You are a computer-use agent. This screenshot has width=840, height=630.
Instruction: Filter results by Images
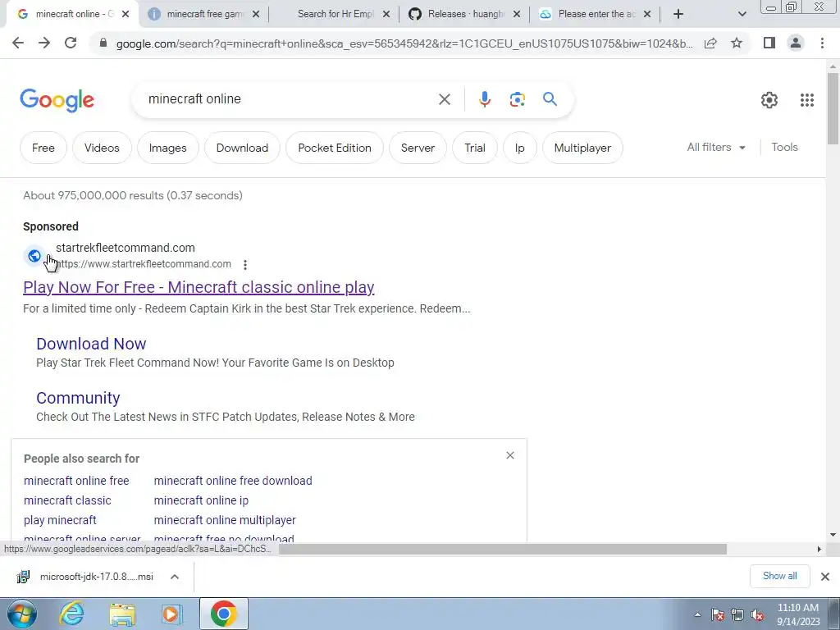coord(167,148)
